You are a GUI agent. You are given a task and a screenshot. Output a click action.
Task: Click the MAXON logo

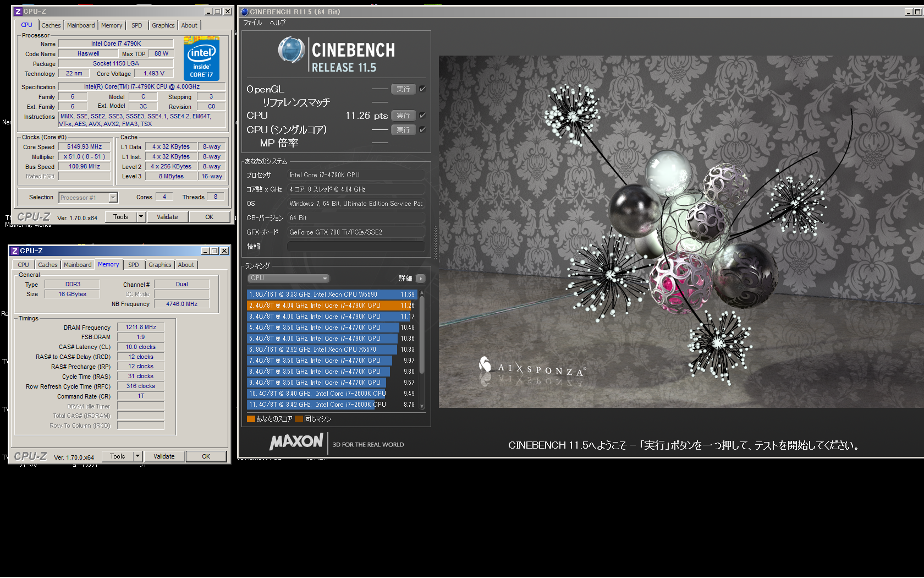(x=296, y=441)
